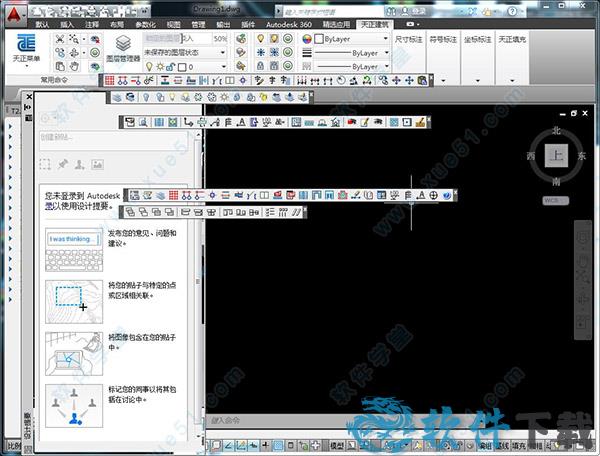Toggle the 填充 fill status button

tap(519, 446)
